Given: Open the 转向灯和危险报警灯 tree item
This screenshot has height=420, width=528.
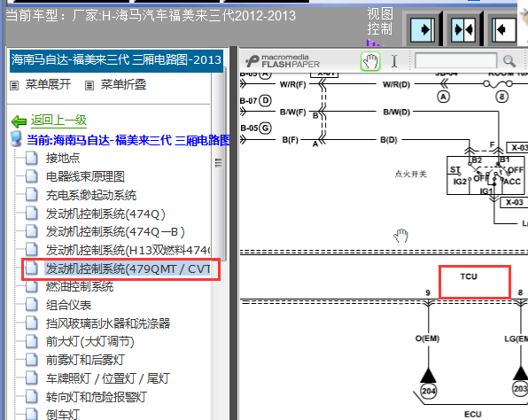Looking at the screenshot, I should [97, 397].
